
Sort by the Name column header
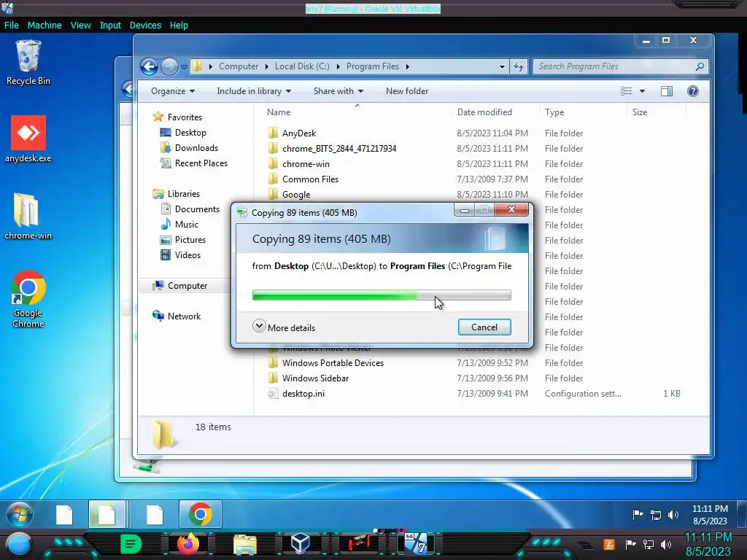point(279,112)
